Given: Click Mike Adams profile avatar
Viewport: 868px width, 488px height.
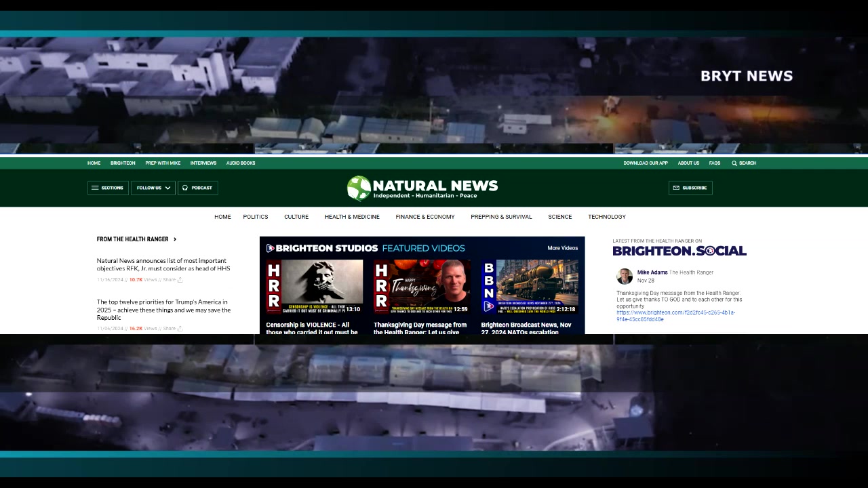Looking at the screenshot, I should click(x=625, y=276).
